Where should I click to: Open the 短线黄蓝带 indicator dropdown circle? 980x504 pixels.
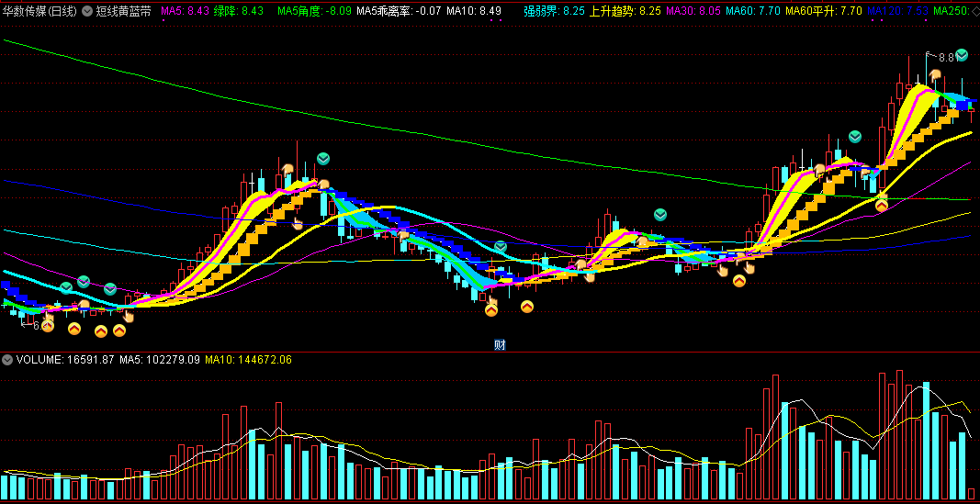[87, 11]
